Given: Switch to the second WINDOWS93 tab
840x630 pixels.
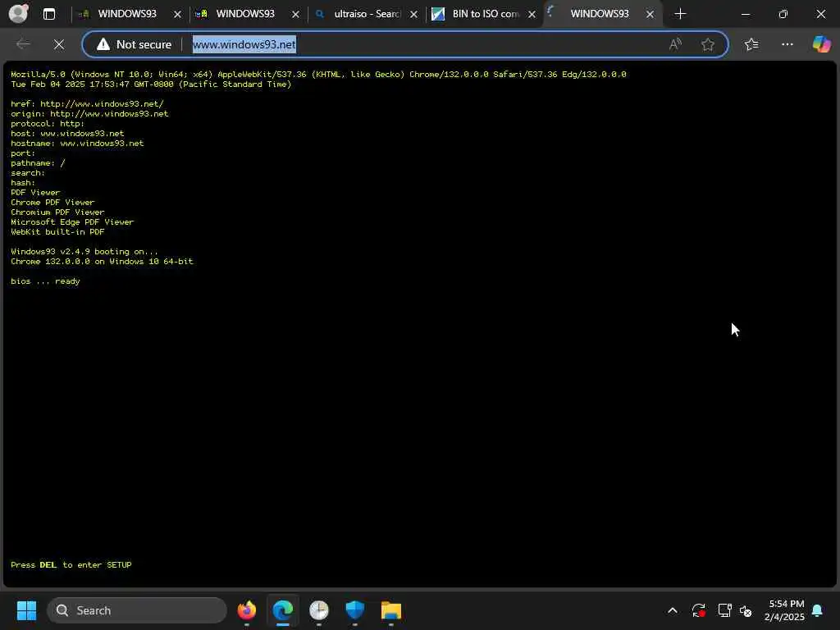Looking at the screenshot, I should [244, 14].
